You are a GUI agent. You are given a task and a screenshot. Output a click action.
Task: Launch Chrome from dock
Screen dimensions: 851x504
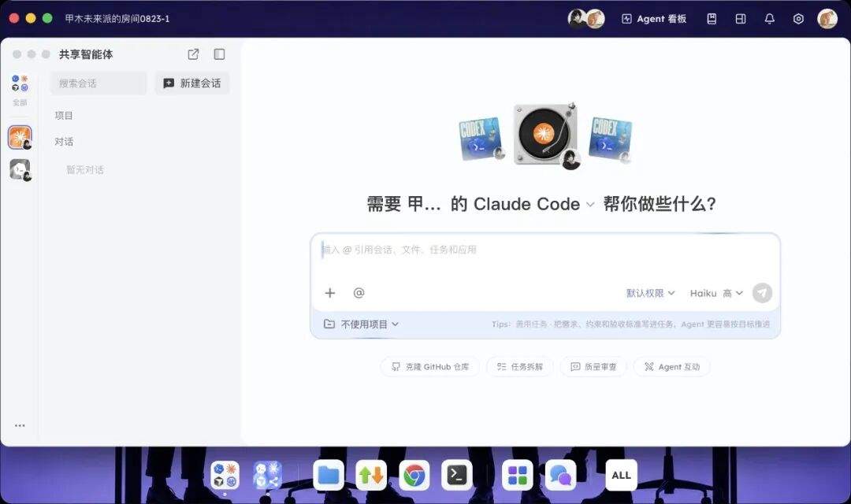(414, 475)
